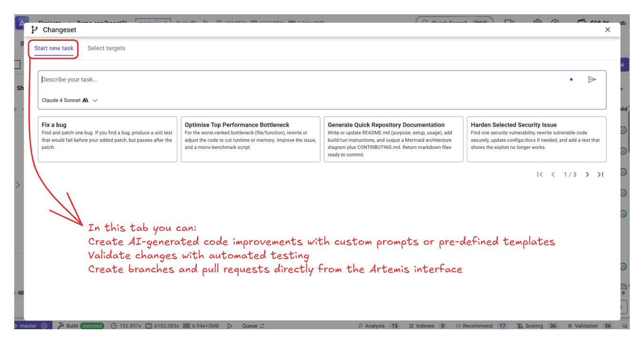This screenshot has width=644, height=343.
Task: Click the Queue refresh icon
Action: tap(262, 326)
